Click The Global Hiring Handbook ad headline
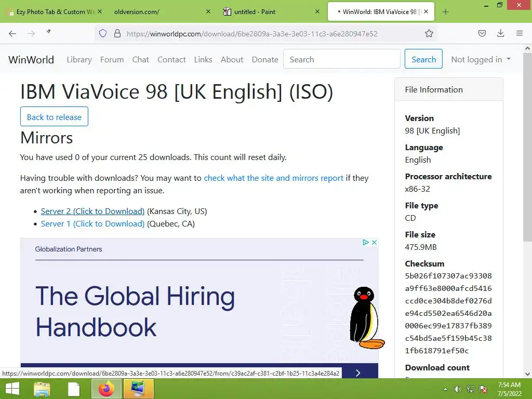The width and height of the screenshot is (532, 399). pyautogui.click(x=135, y=311)
